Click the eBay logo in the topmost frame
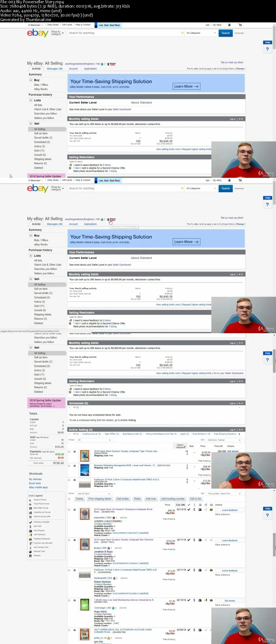276x644 pixels. [x=38, y=33]
